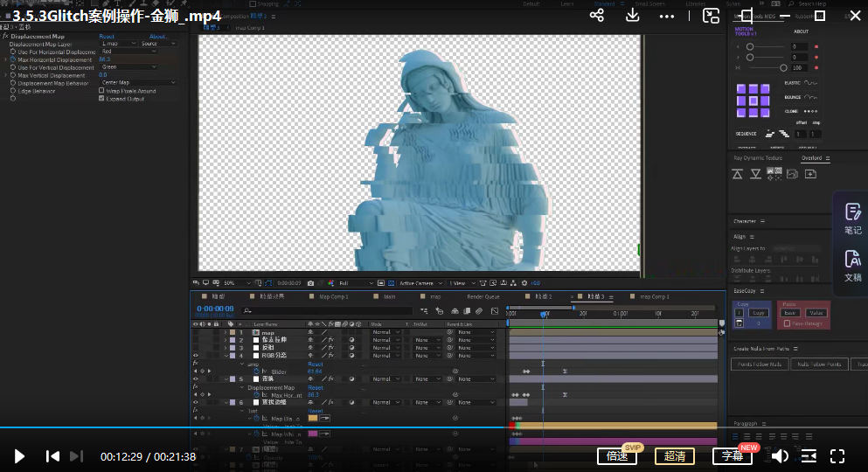The height and width of the screenshot is (472, 868).
Task: Uncheck Expand Output checkbox
Action: (x=101, y=99)
